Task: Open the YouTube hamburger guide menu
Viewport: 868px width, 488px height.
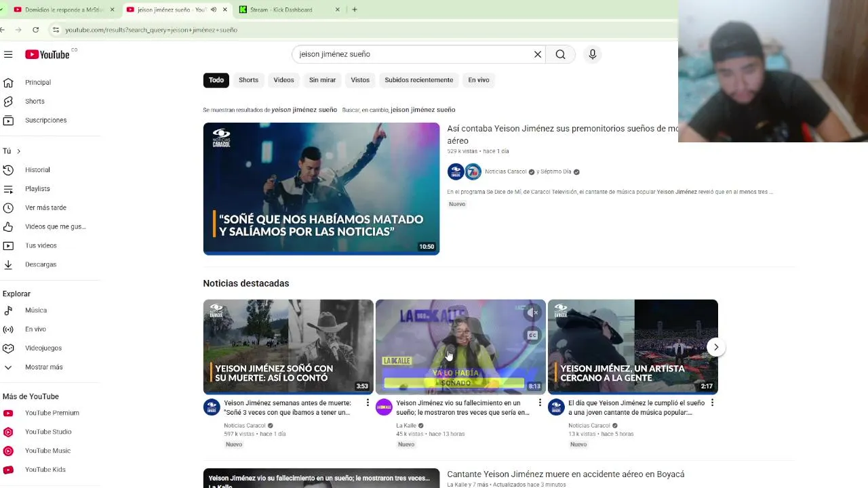Action: pos(8,54)
